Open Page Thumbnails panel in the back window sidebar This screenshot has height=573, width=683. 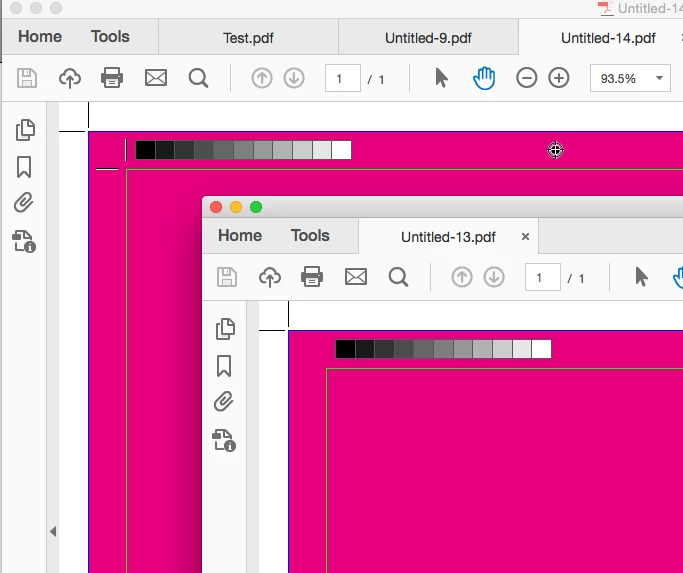click(25, 129)
